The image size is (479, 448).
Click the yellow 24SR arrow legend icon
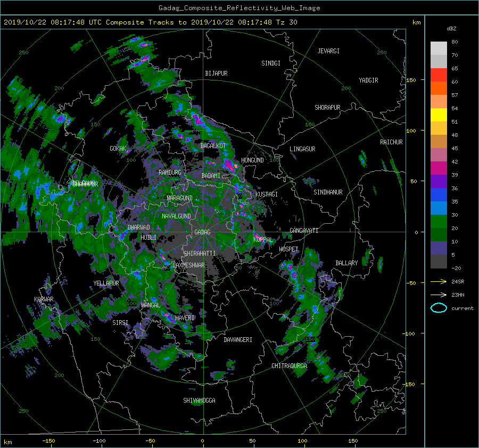coord(439,282)
